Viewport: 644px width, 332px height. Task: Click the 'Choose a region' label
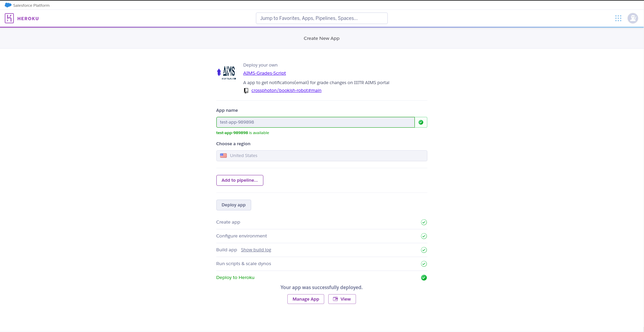coord(233,144)
